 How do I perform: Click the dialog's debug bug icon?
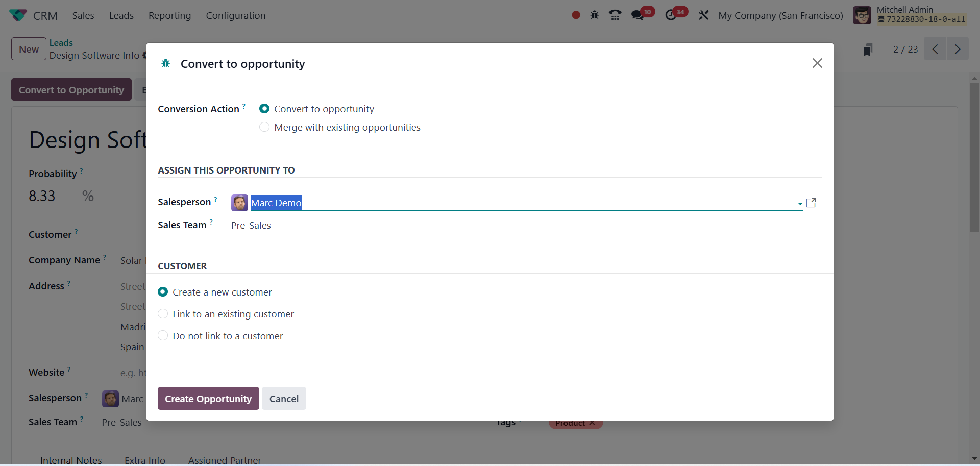pos(166,63)
